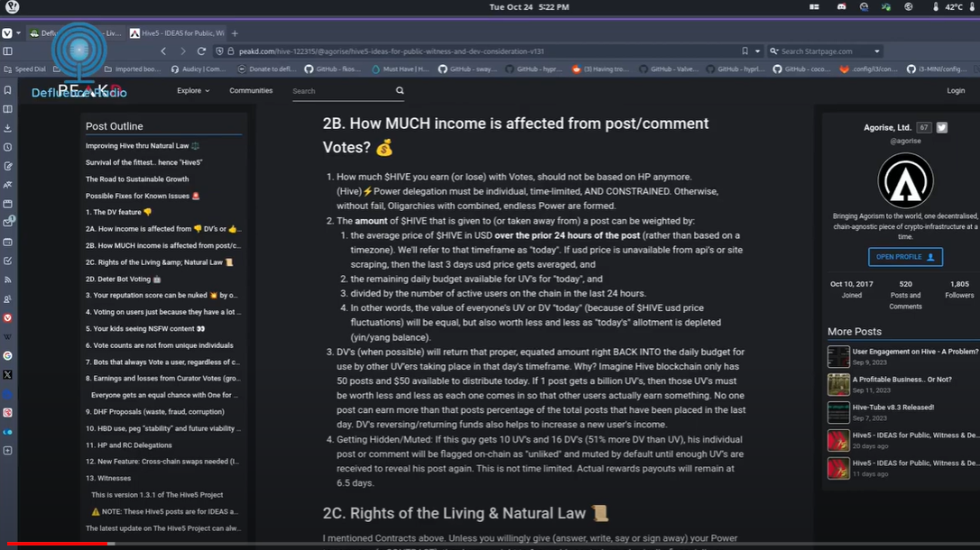This screenshot has height=550, width=980.
Task: Go back to the previous page
Action: coord(163,51)
